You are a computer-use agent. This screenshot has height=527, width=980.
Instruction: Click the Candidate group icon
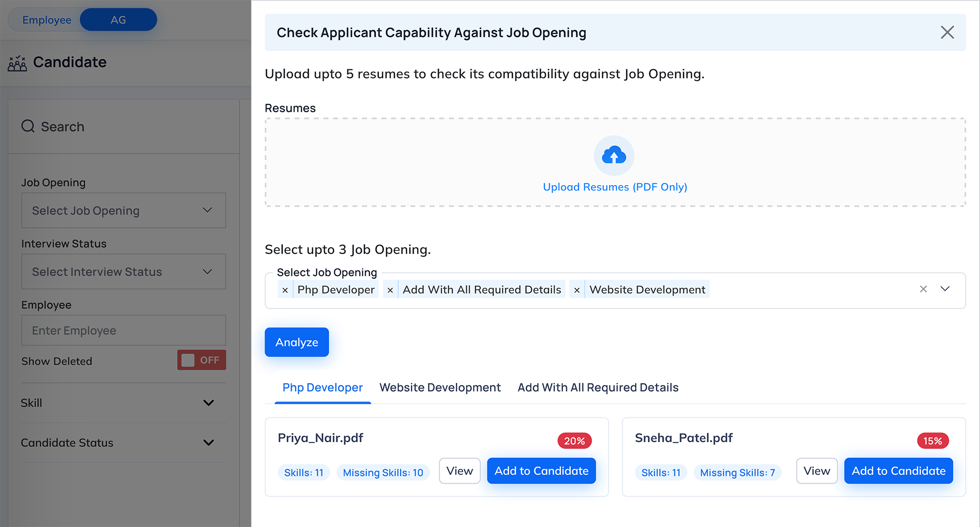pyautogui.click(x=17, y=63)
